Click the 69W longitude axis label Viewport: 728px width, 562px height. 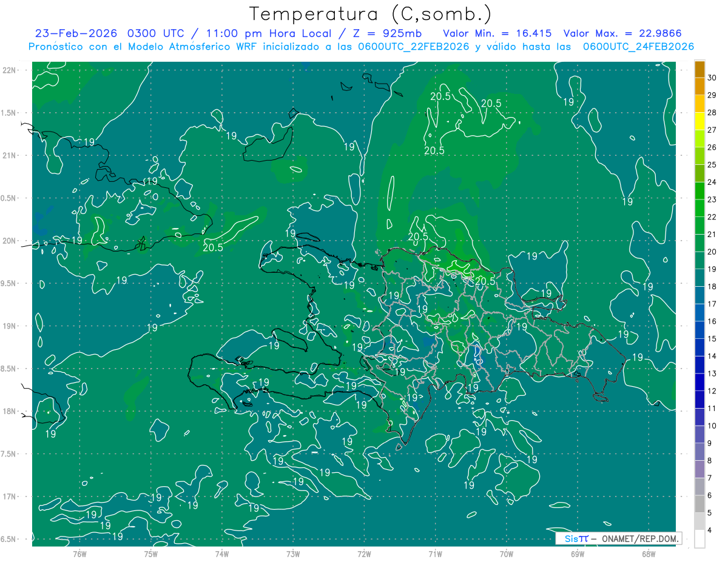pos(577,554)
